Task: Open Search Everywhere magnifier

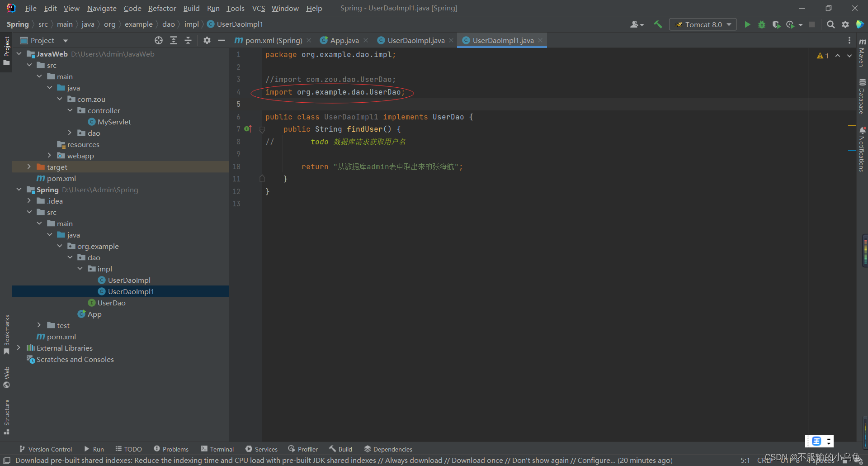Action: coord(830,24)
